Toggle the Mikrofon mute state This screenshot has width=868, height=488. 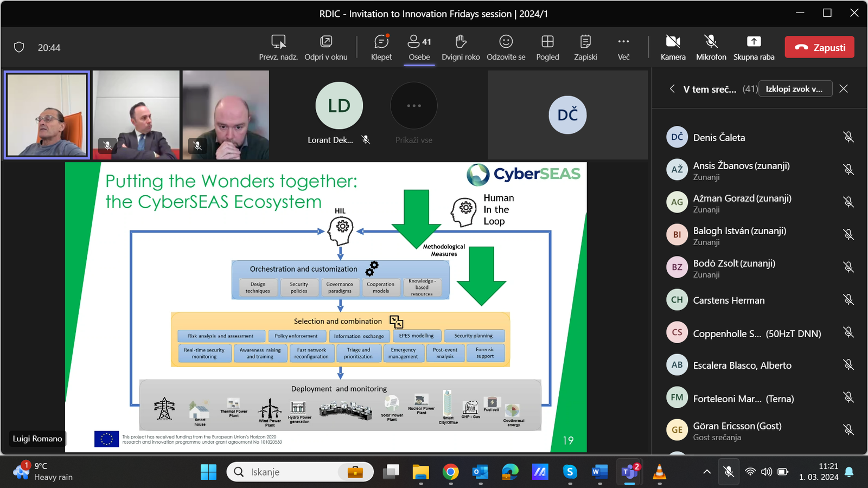(711, 47)
